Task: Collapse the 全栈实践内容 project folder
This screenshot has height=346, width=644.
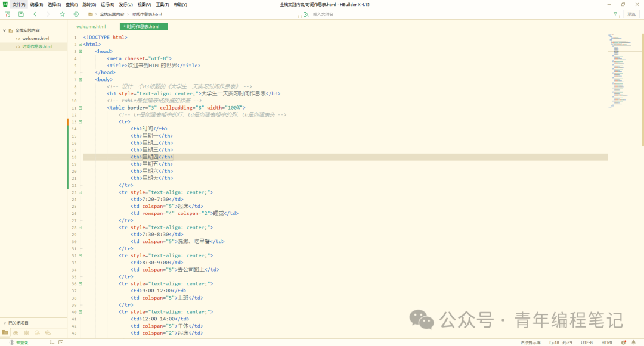Action: pyautogui.click(x=5, y=30)
